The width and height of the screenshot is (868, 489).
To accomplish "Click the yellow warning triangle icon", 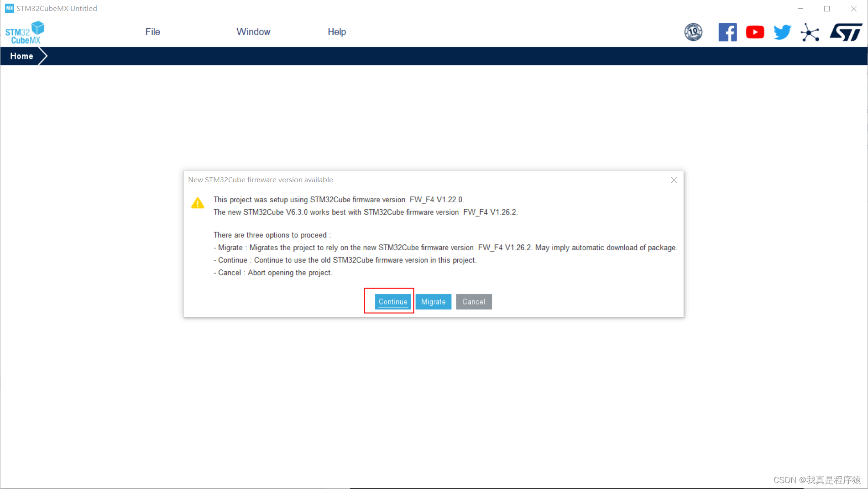I will 198,203.
